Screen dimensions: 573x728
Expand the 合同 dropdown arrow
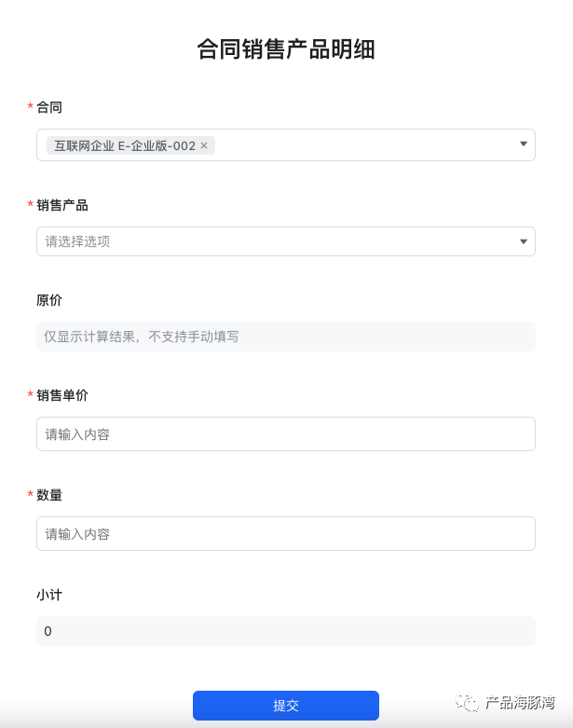tap(523, 144)
